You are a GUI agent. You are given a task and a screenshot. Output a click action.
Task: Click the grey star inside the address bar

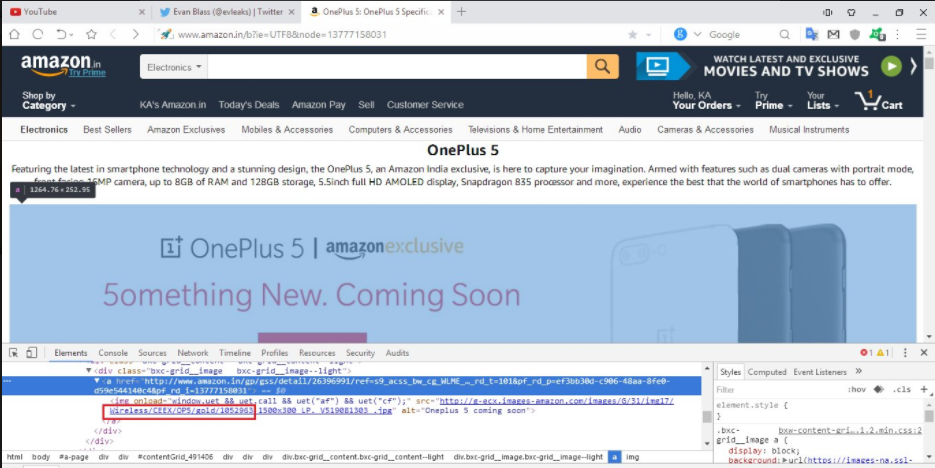point(633,35)
